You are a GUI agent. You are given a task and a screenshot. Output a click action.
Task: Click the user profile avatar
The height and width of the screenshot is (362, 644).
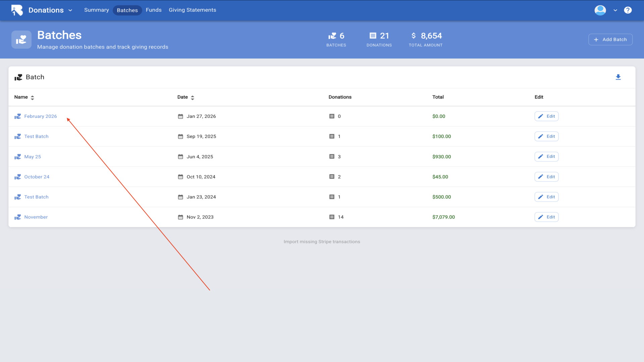point(600,10)
